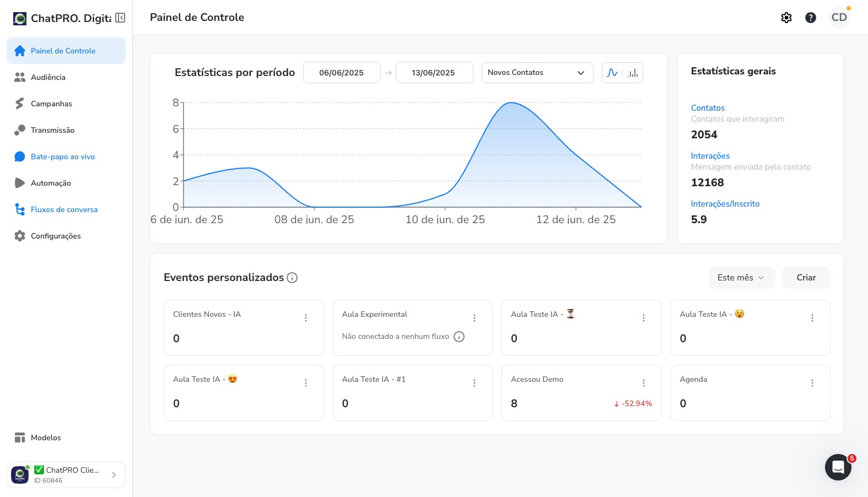Viewport: 868px width, 497px height.
Task: Open the CD user avatar menu
Action: pyautogui.click(x=839, y=18)
